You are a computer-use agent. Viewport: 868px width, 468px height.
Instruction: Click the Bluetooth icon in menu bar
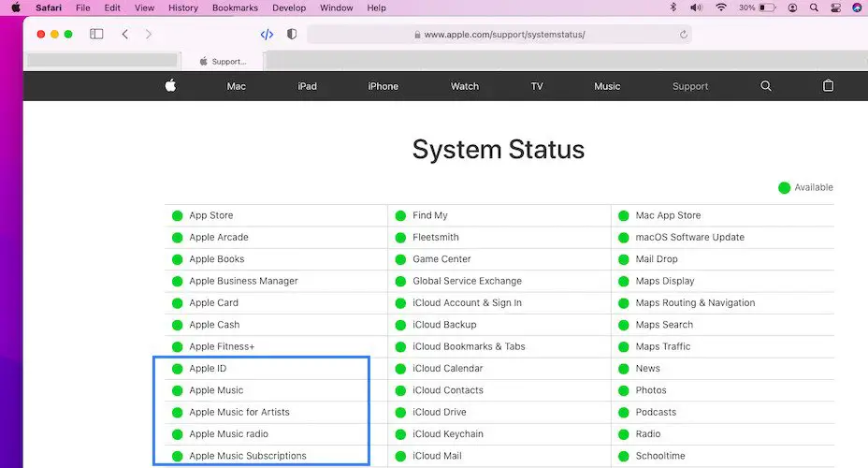coord(673,7)
